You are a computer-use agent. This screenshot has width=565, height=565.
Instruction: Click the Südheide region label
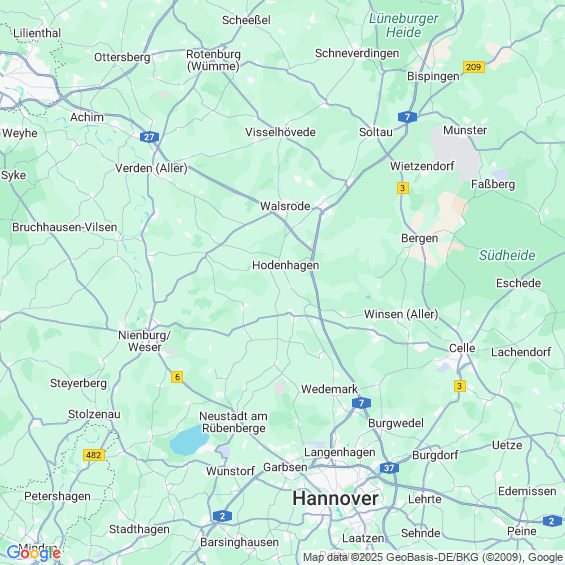coord(507,255)
